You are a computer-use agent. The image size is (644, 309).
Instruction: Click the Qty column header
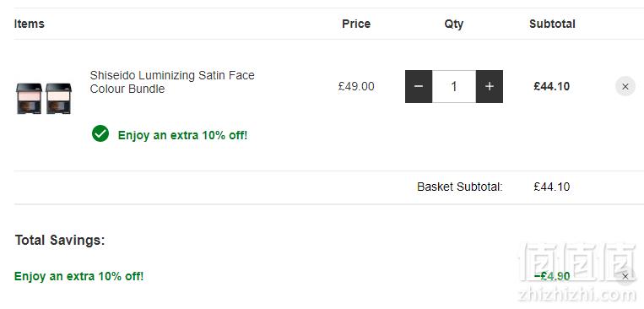pyautogui.click(x=454, y=24)
